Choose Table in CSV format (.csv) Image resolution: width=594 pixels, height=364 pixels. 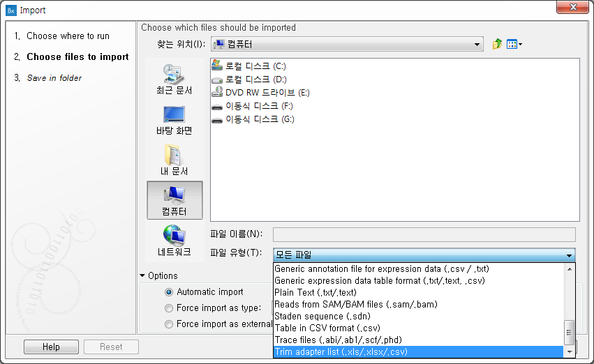pyautogui.click(x=418, y=328)
